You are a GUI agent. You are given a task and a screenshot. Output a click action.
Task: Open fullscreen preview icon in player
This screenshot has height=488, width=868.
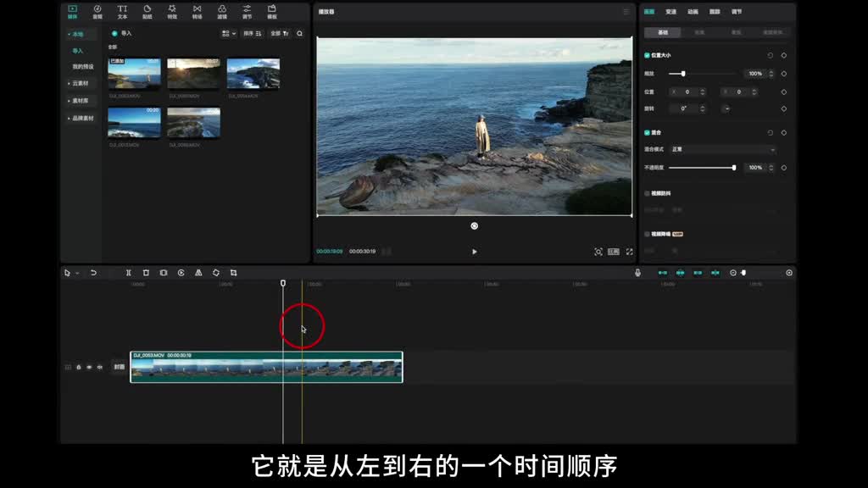pos(629,252)
